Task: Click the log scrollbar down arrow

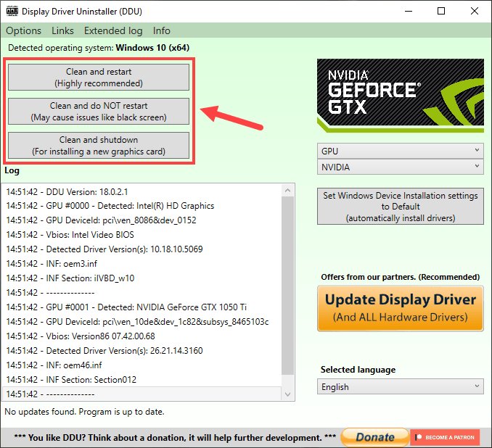Action: (288, 394)
